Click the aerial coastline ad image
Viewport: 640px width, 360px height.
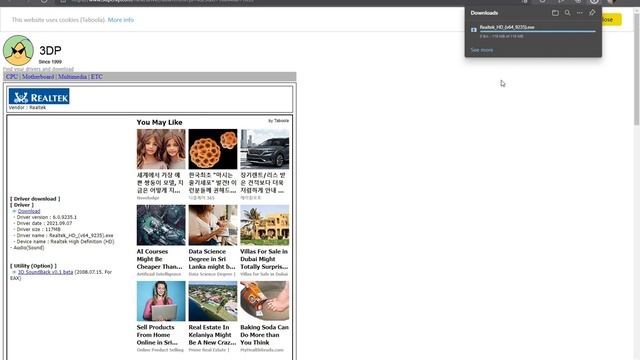coord(213,301)
